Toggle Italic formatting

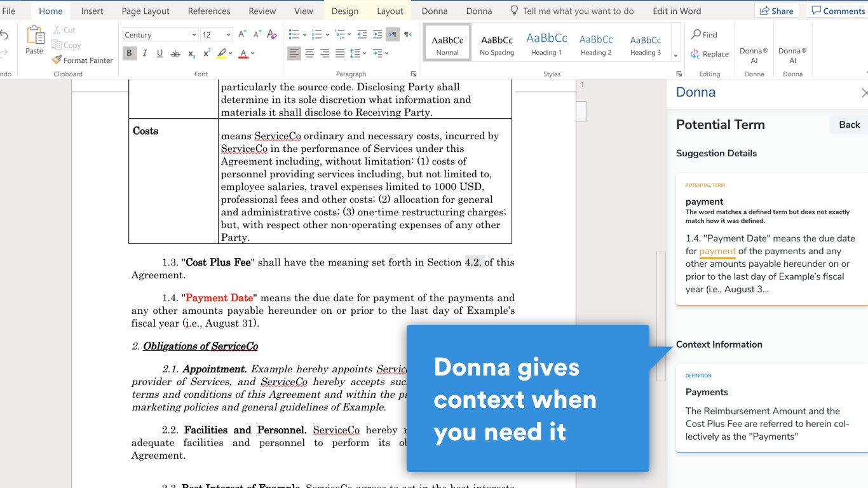(144, 53)
